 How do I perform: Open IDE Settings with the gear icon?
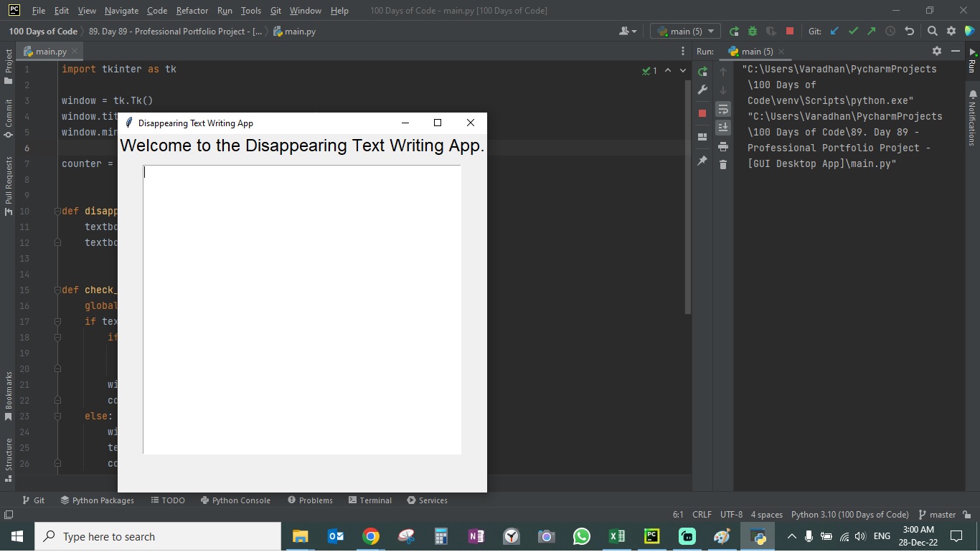pyautogui.click(x=950, y=31)
